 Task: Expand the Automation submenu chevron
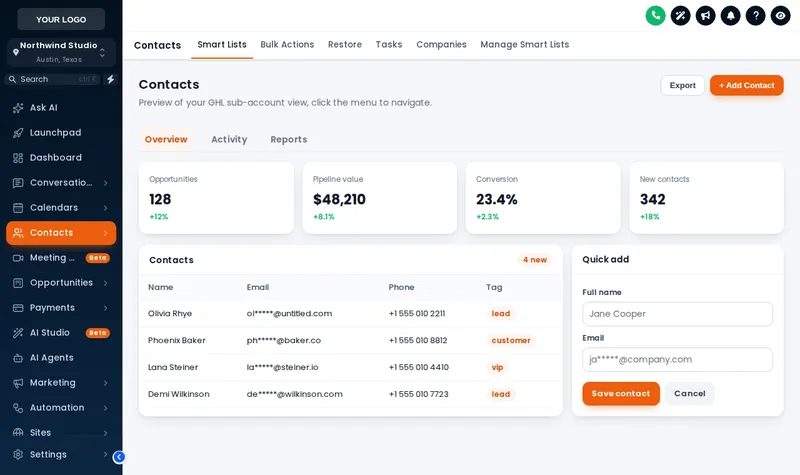[x=106, y=408]
